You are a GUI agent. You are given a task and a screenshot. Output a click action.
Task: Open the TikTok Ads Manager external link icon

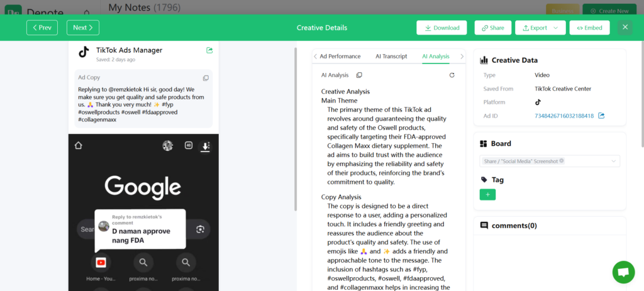click(x=209, y=50)
